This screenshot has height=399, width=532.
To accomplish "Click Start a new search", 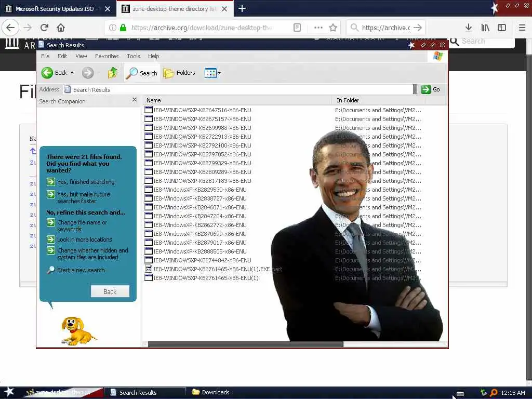I will click(76, 270).
